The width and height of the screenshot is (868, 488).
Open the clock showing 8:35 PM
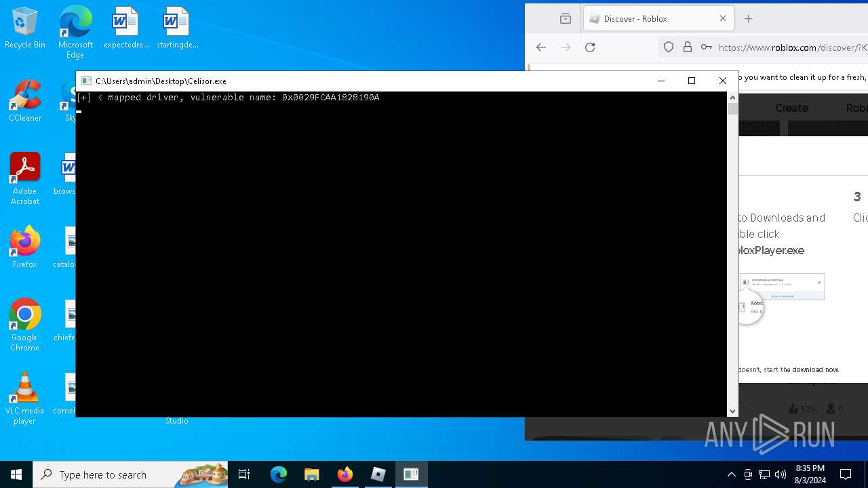pyautogui.click(x=810, y=474)
